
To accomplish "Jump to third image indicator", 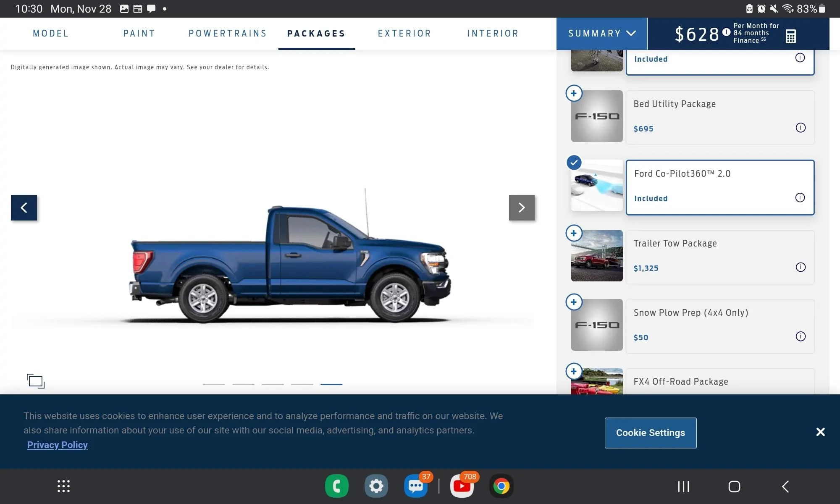I will (x=273, y=384).
